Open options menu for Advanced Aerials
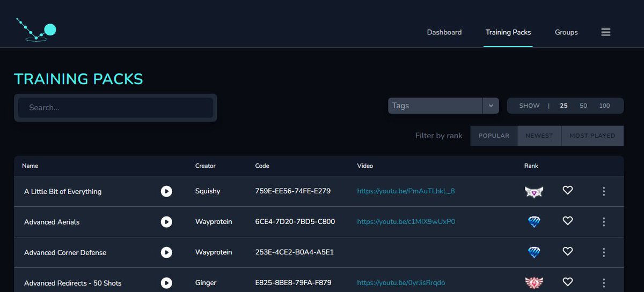 pos(604,222)
